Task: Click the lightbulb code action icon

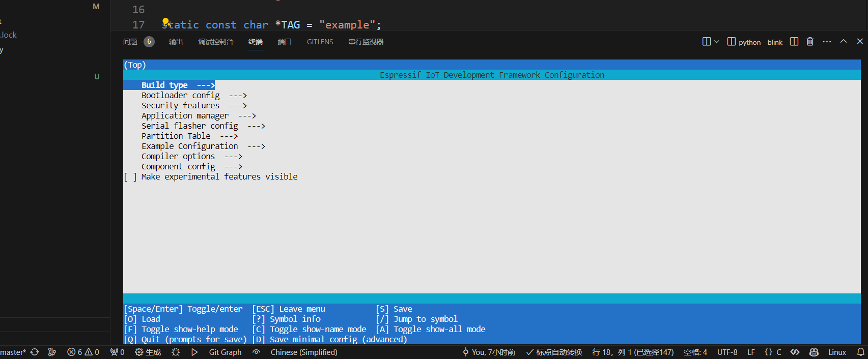Action: click(165, 22)
